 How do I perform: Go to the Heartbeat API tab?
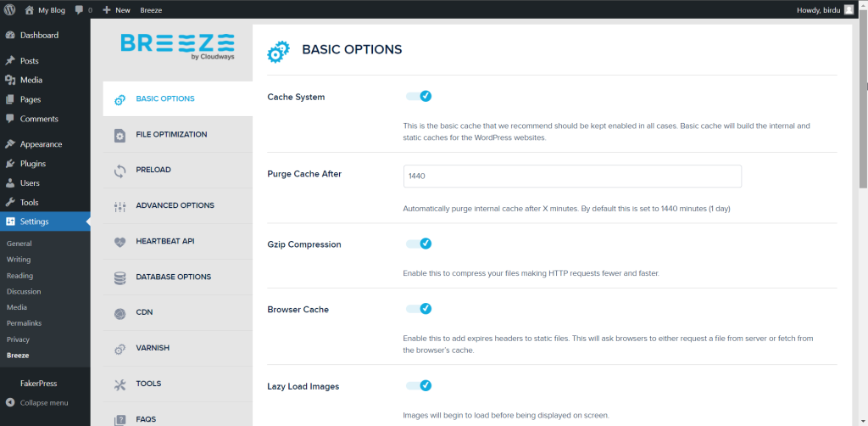178,242
